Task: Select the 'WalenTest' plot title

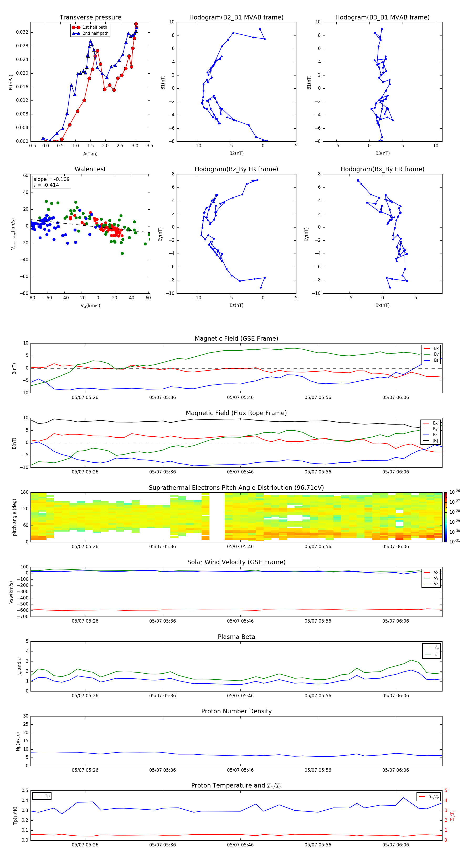Action: pyautogui.click(x=90, y=169)
